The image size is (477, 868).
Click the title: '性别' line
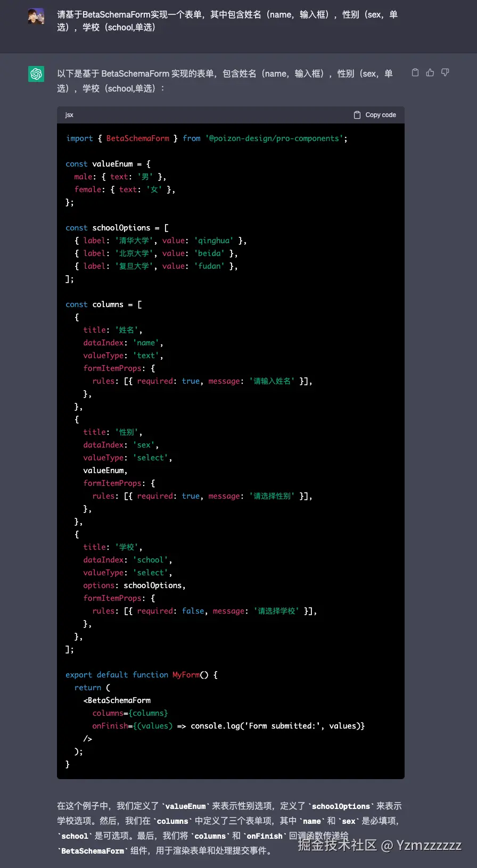tap(113, 432)
